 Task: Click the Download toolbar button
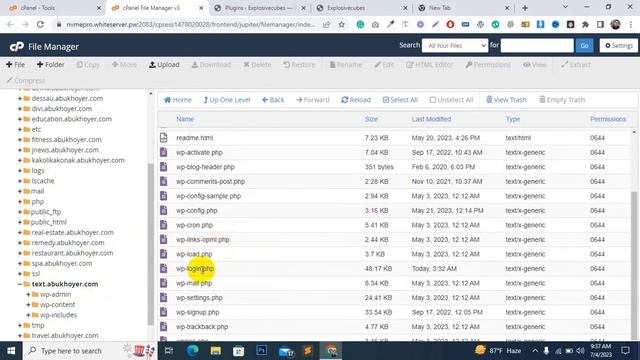211,64
